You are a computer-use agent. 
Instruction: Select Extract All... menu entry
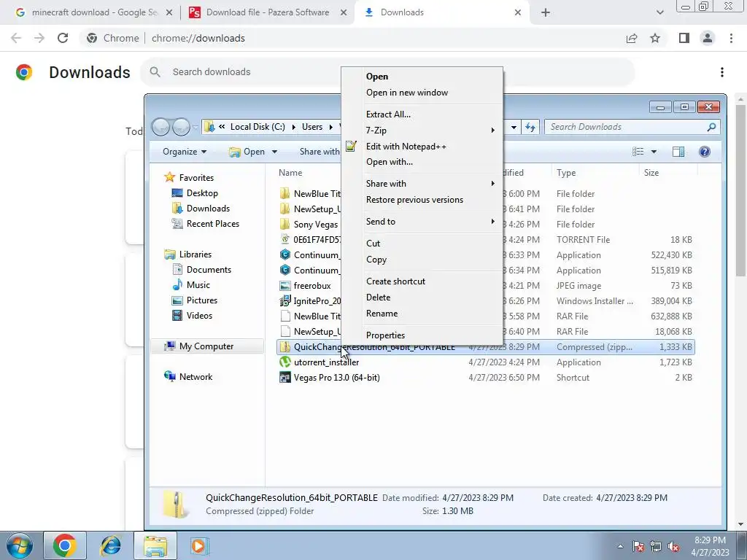[388, 114]
